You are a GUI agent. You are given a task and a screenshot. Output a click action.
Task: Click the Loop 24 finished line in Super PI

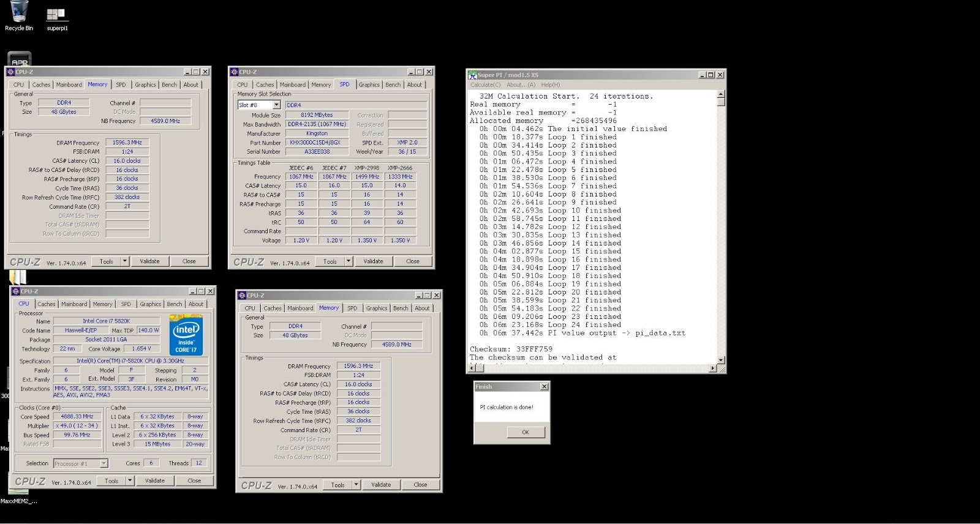(550, 325)
